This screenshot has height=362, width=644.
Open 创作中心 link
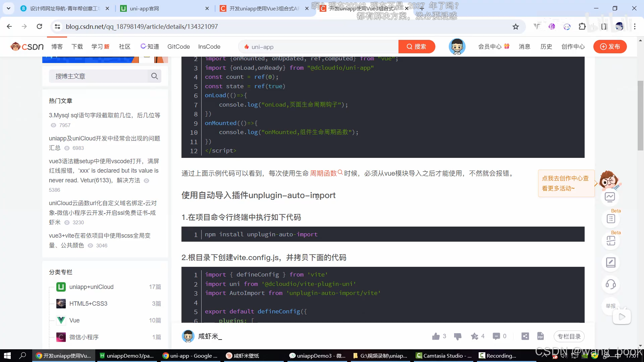coord(573,47)
